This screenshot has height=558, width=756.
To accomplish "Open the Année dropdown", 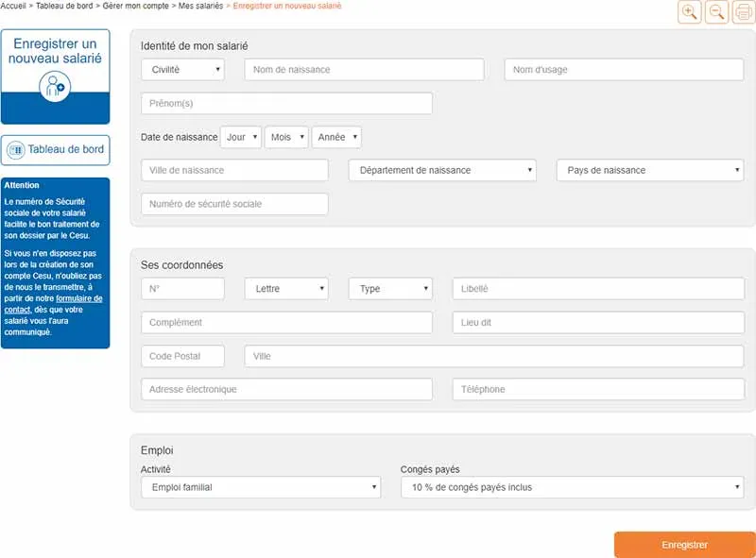I will click(336, 136).
